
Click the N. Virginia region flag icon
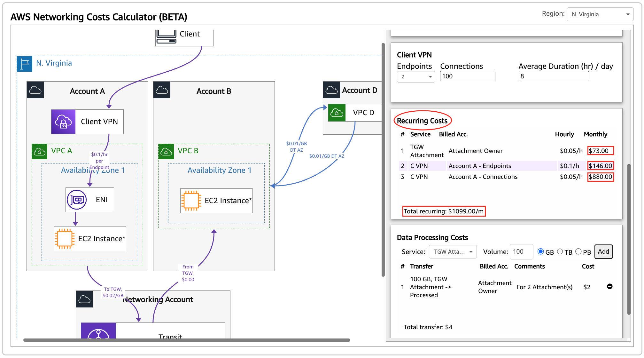(x=25, y=64)
